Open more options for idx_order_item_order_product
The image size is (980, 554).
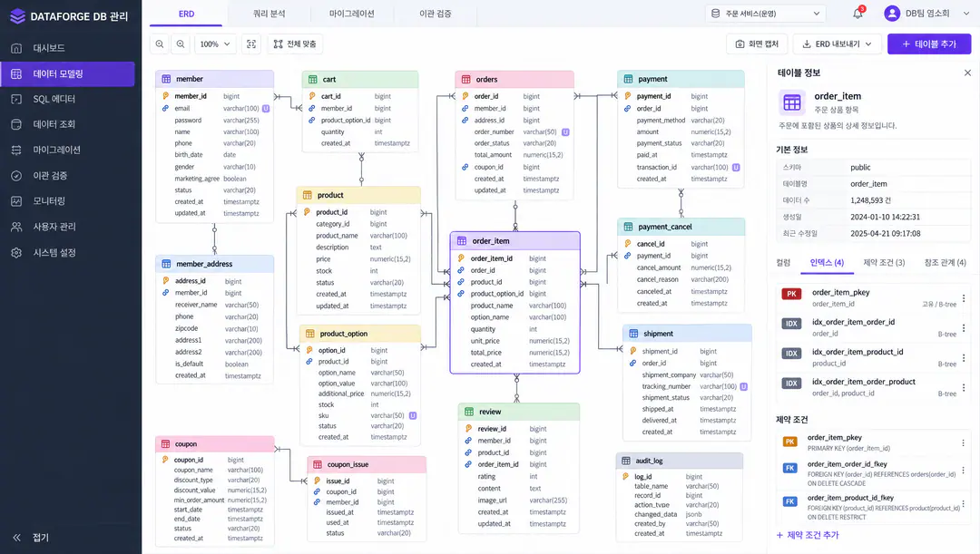[963, 387]
